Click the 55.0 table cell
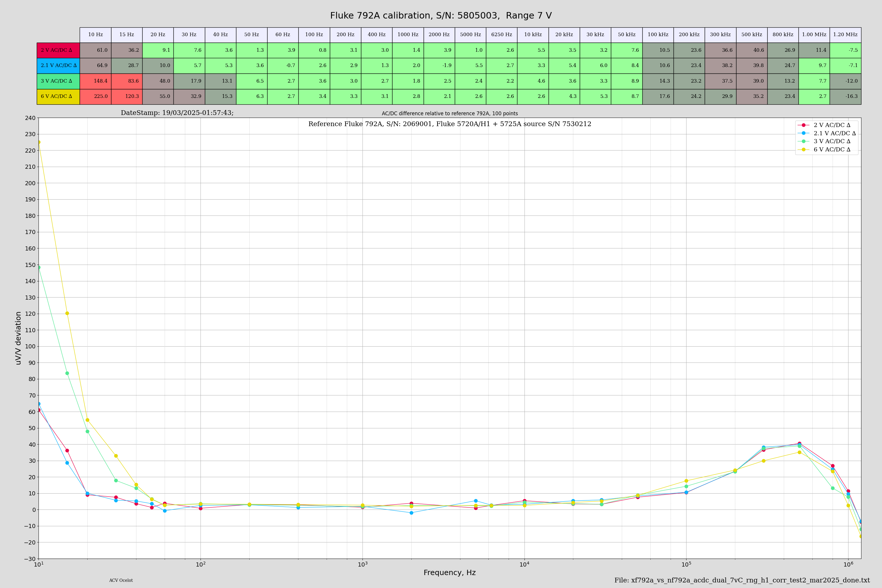 point(158,96)
